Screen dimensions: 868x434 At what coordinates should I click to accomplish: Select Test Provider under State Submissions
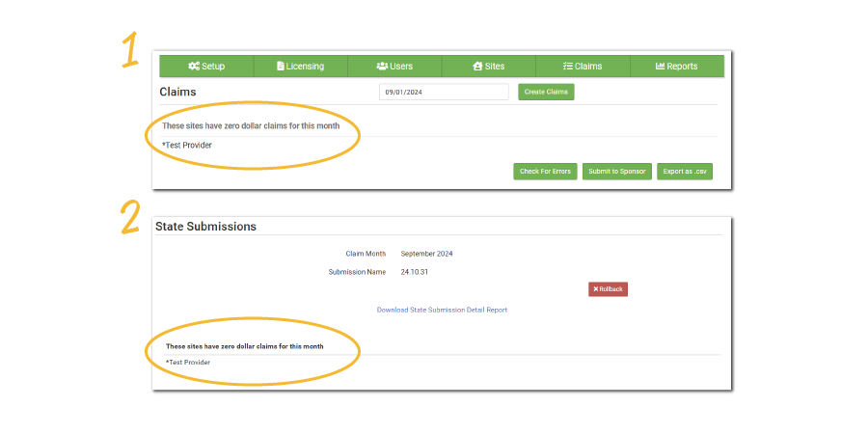(x=188, y=363)
